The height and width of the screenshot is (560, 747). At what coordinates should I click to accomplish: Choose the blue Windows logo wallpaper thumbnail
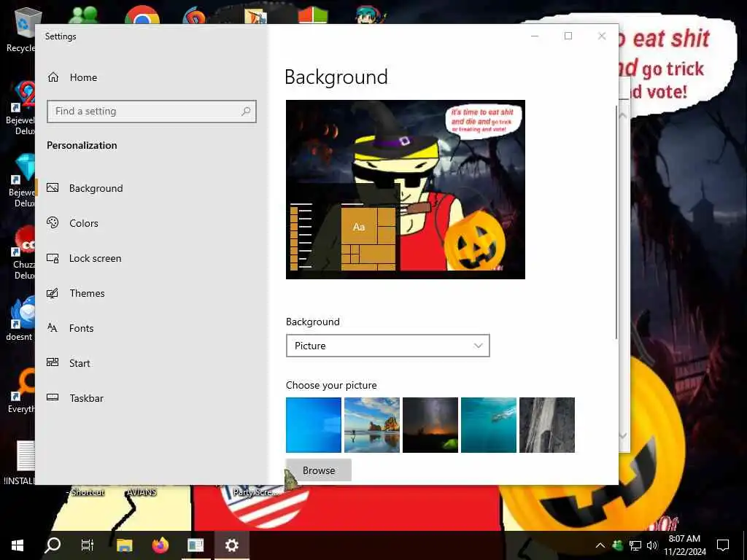pyautogui.click(x=314, y=425)
